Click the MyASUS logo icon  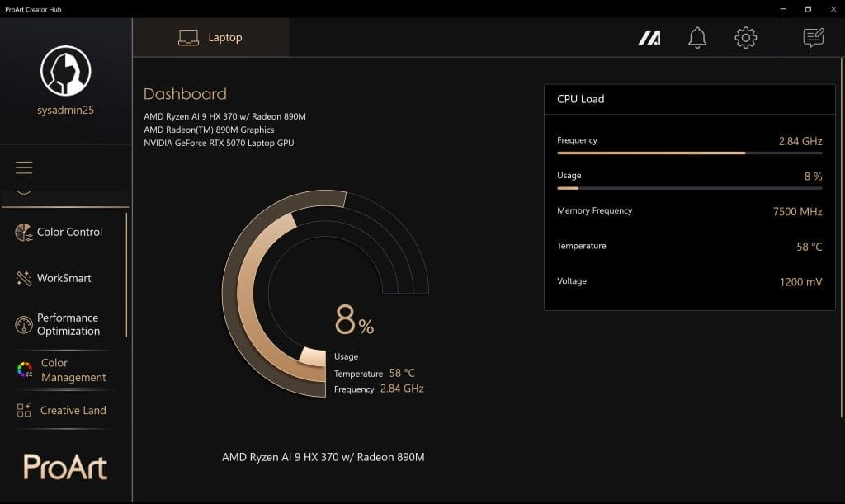(649, 38)
